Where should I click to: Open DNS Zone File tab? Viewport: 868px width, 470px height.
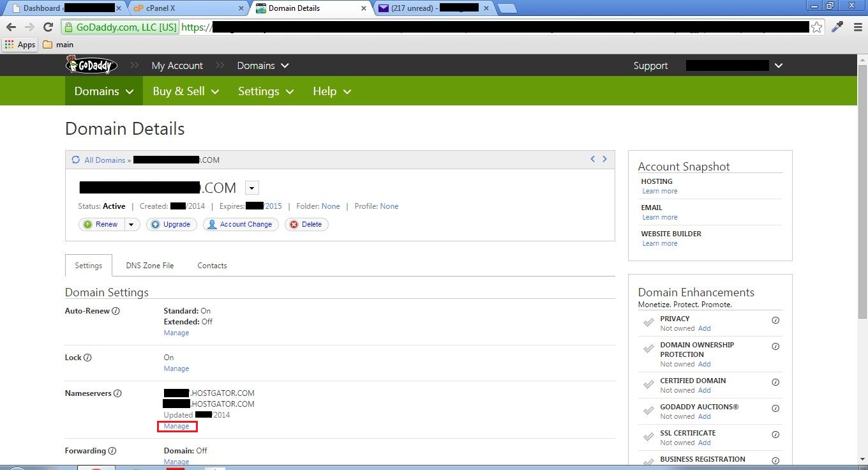point(150,266)
